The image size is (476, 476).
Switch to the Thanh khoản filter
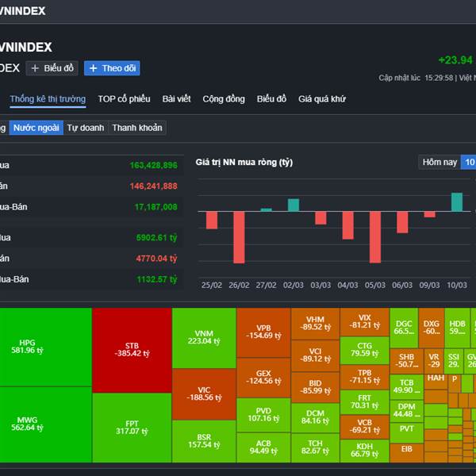tap(136, 128)
